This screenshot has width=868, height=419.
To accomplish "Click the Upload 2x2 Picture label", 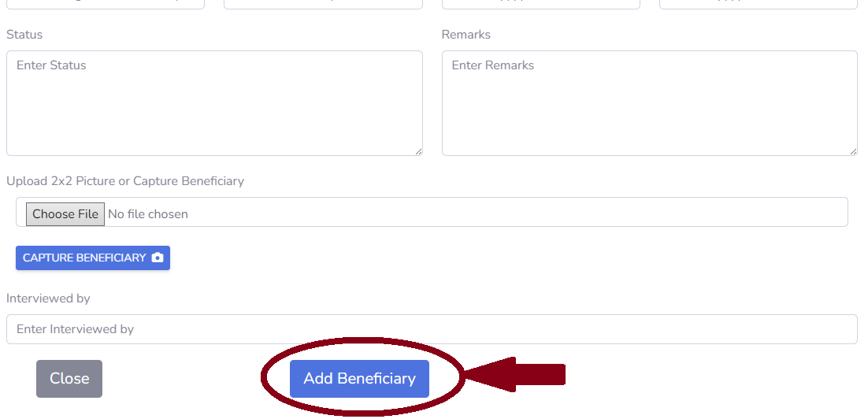I will tap(125, 181).
